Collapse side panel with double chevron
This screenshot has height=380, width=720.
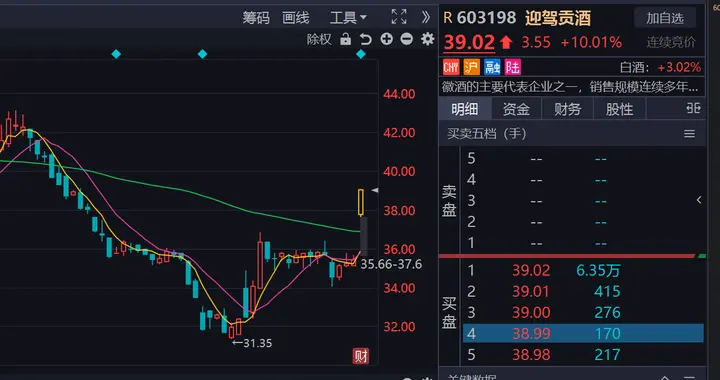(x=426, y=17)
